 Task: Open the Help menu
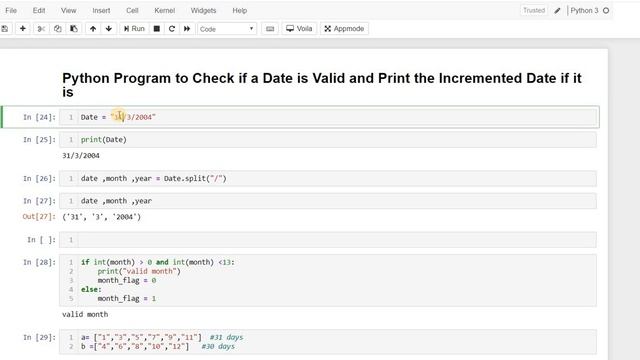coord(240,11)
